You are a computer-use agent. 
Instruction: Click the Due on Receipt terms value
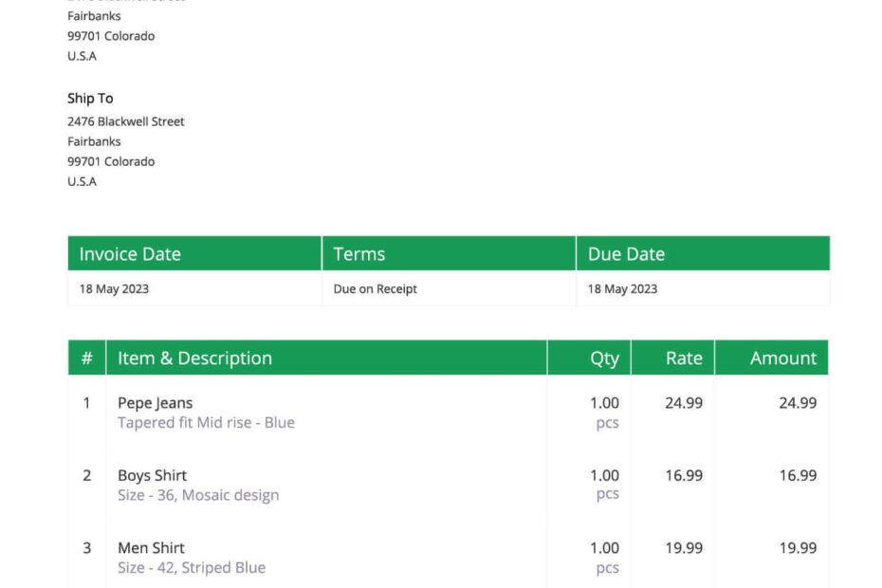[x=375, y=288]
